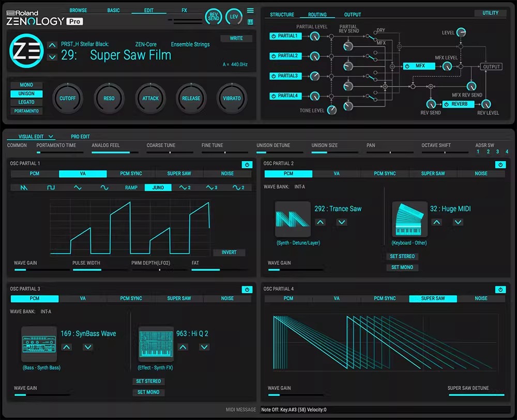Select the sawtooth waveform icon in Partial 1
Screen dimensions: 517x420
tap(24, 188)
